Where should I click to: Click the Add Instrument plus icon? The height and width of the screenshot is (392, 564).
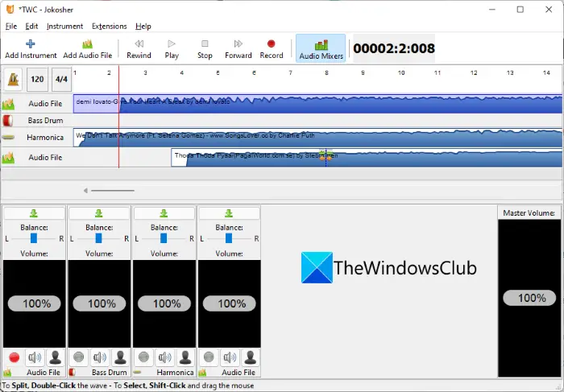(31, 43)
